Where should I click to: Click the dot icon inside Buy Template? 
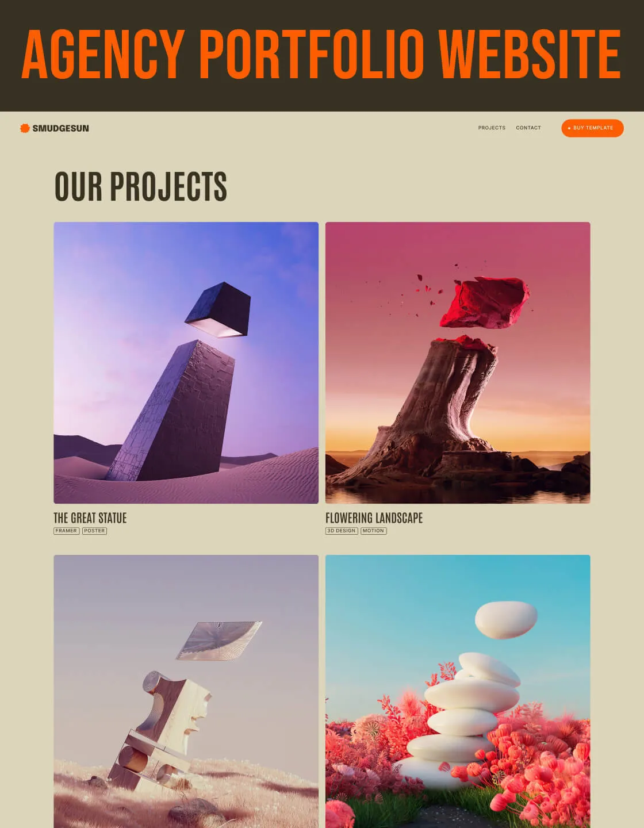(x=569, y=128)
